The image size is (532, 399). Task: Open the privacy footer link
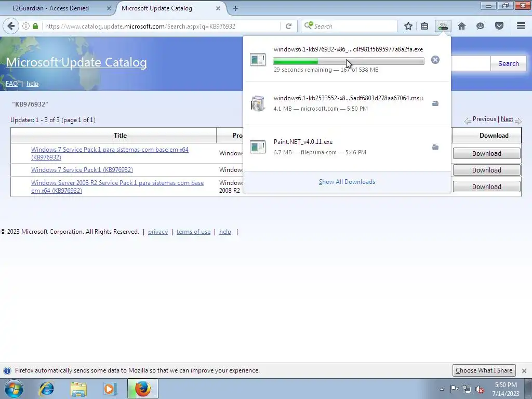click(x=158, y=232)
